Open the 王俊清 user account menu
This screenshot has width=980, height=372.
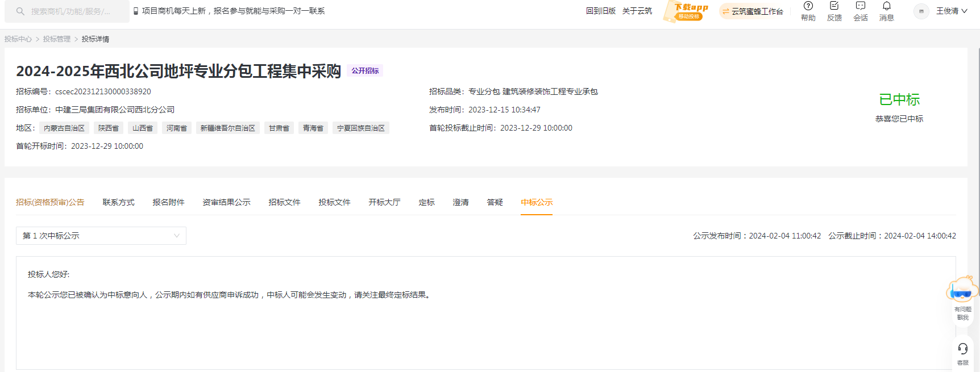[x=951, y=11]
